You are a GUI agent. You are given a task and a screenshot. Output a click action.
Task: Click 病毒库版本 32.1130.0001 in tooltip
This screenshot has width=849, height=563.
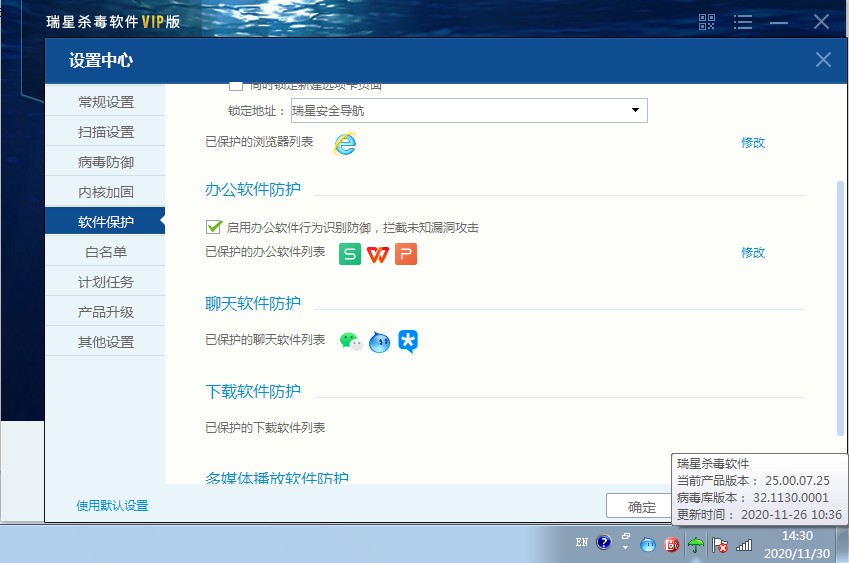(x=753, y=498)
